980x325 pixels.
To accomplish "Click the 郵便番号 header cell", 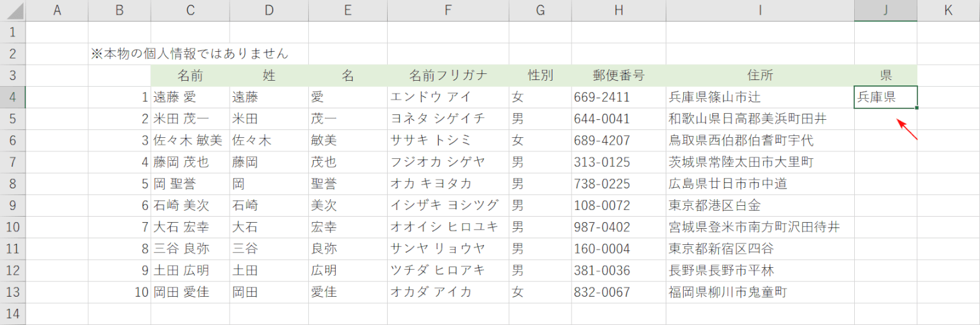I will tap(619, 75).
